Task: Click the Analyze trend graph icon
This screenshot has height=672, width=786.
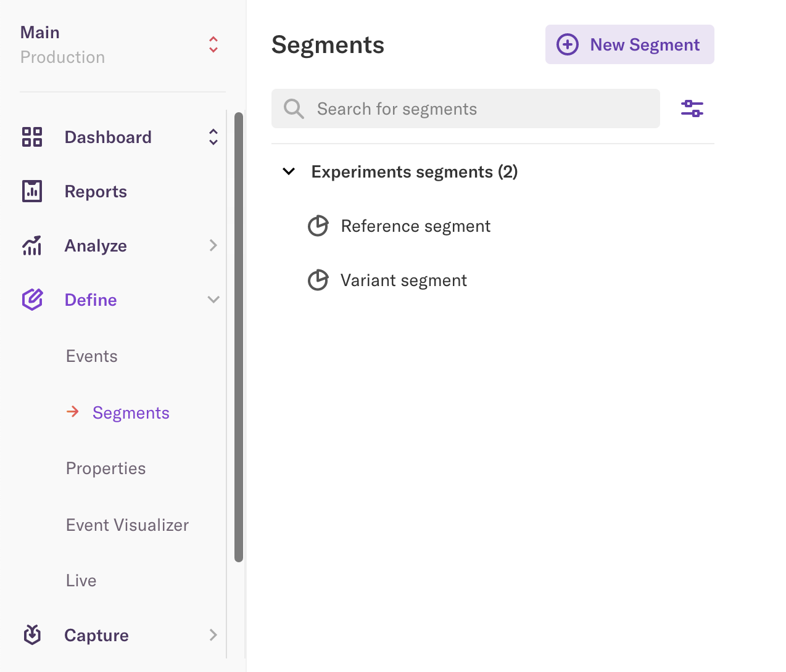Action: (x=32, y=245)
